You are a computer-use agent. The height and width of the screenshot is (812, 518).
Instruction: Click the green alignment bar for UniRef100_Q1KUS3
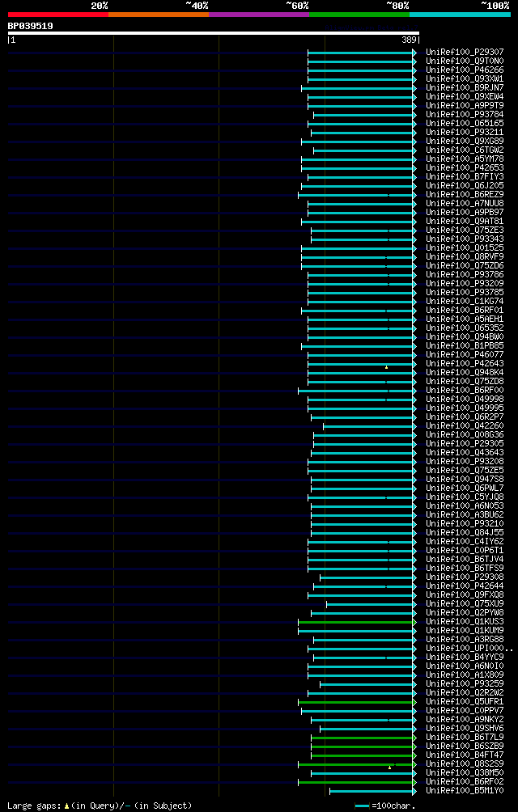355,621
